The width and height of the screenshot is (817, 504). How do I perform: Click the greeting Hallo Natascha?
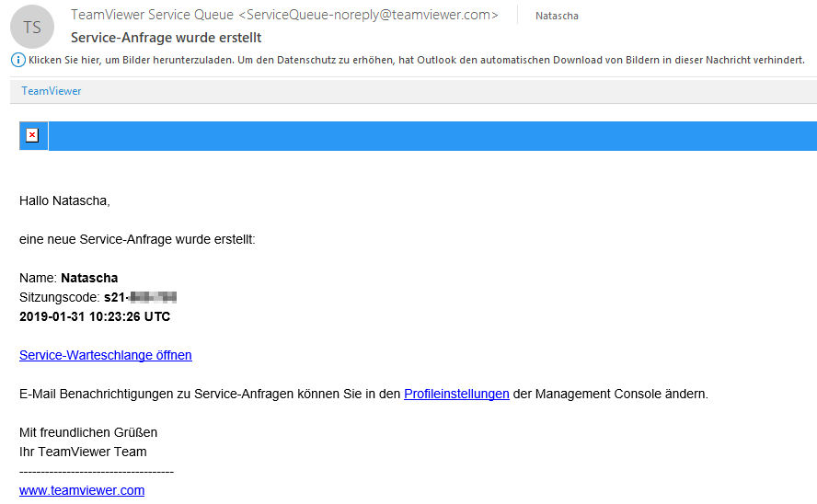point(64,200)
